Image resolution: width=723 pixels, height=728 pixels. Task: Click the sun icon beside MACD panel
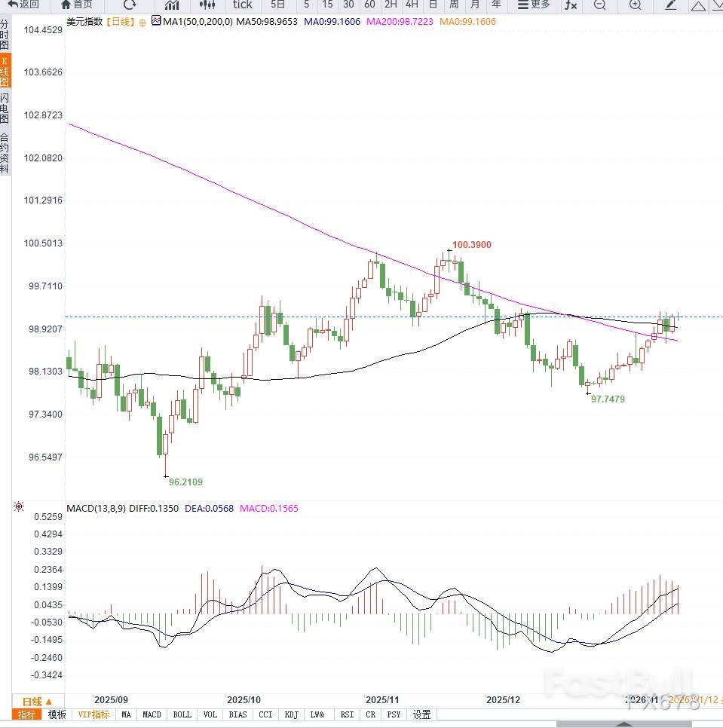click(18, 507)
